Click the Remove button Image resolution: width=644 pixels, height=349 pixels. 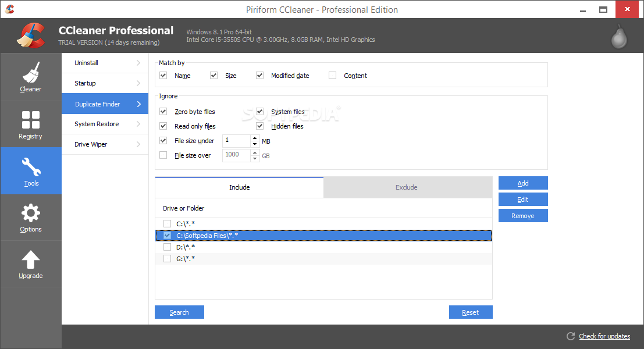523,216
